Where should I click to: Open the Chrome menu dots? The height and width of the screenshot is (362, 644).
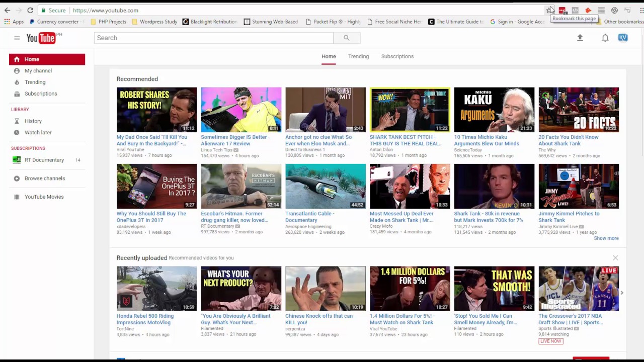click(641, 10)
